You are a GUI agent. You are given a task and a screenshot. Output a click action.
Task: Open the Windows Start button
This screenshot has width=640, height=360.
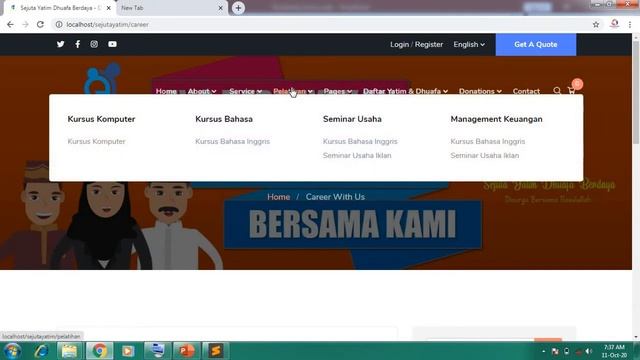point(12,351)
